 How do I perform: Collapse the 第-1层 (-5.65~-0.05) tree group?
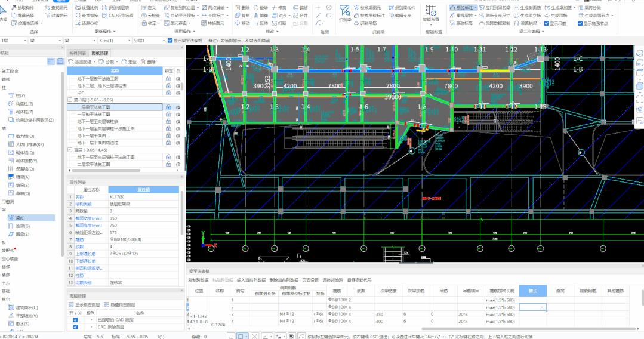point(70,100)
